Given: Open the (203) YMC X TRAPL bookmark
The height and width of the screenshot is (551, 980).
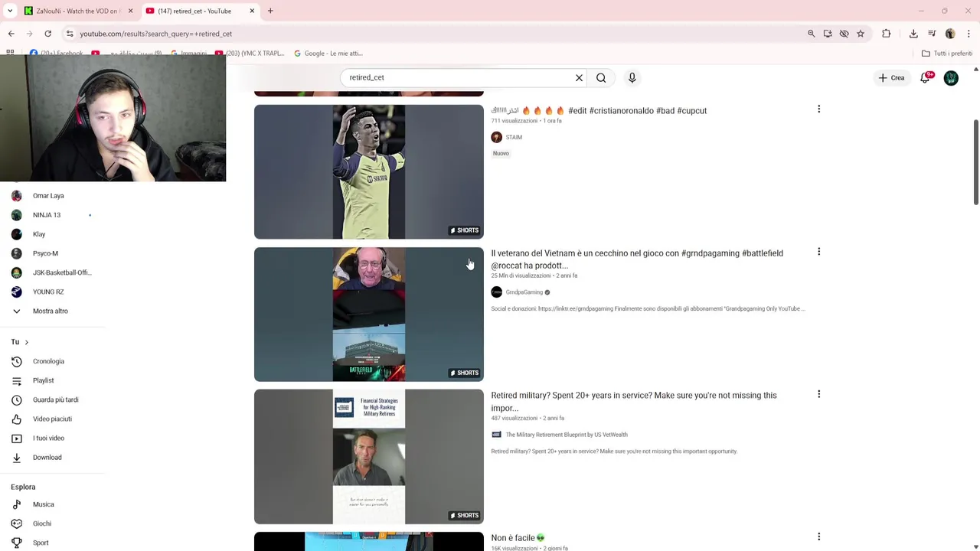Looking at the screenshot, I should coord(250,54).
